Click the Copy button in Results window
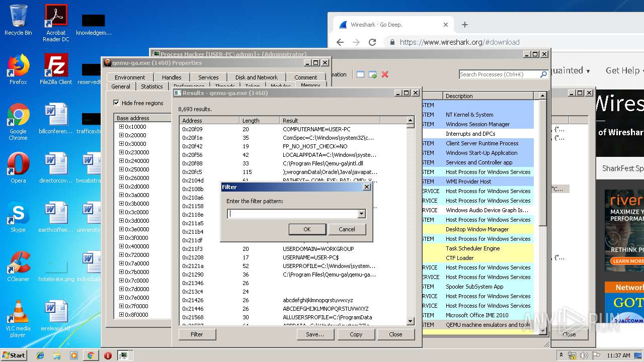Image resolution: width=644 pixels, height=362 pixels. pyautogui.click(x=356, y=334)
